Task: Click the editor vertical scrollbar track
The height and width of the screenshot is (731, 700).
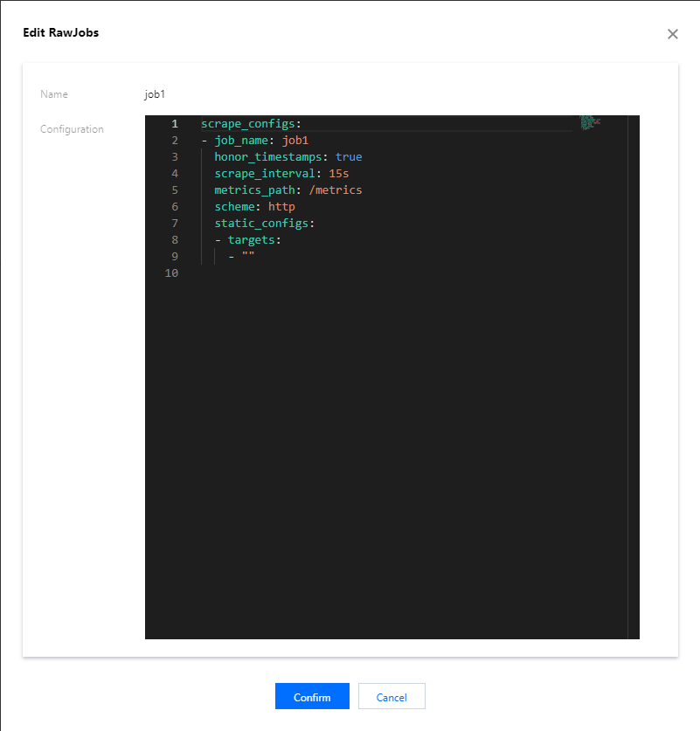Action: pyautogui.click(x=634, y=376)
